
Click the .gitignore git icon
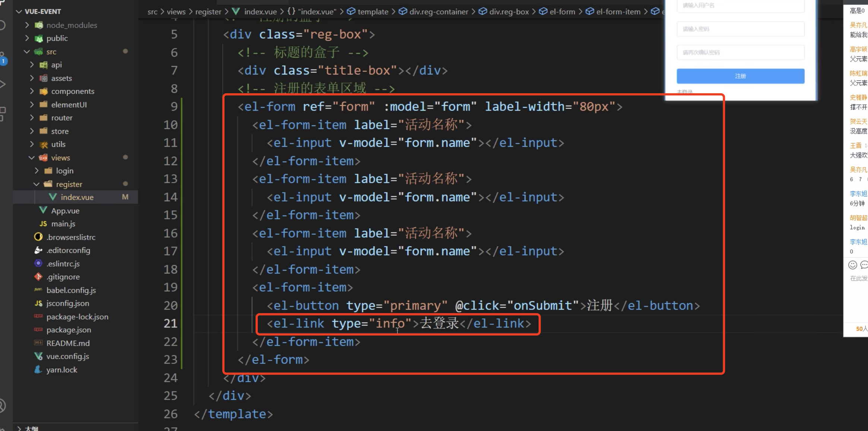(x=38, y=277)
